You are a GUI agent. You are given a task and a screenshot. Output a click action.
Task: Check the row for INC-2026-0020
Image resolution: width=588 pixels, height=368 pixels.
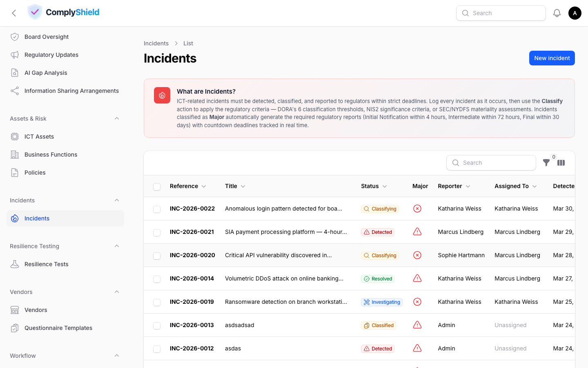click(157, 256)
